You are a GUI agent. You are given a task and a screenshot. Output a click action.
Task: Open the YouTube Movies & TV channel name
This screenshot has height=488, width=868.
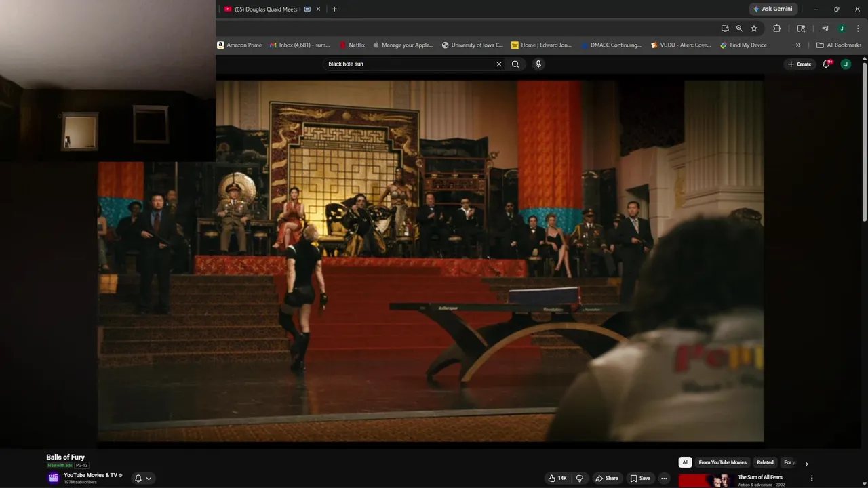90,476
